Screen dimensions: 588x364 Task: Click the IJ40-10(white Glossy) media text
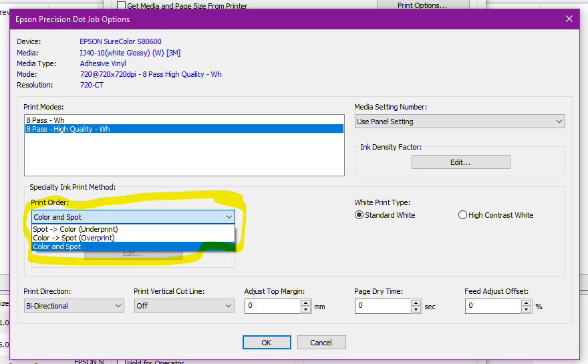point(130,53)
